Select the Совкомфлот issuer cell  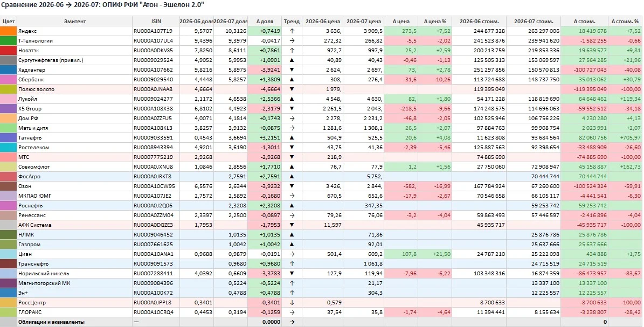pyautogui.click(x=75, y=167)
